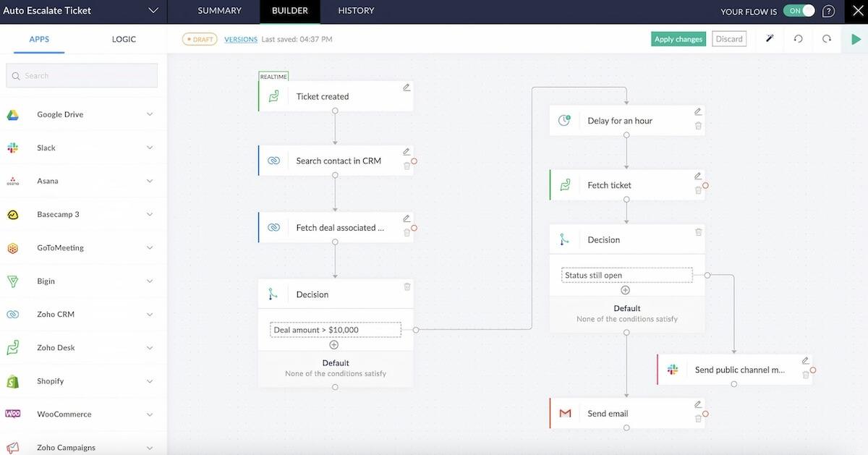Select the LOGIC tab in sidebar
This screenshot has height=455, width=868.
(124, 39)
